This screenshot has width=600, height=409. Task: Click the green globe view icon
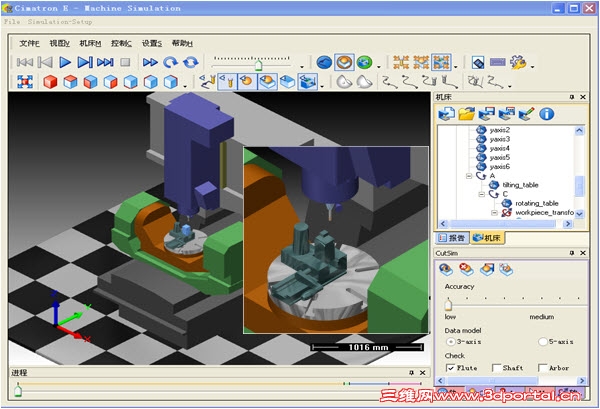(364, 62)
